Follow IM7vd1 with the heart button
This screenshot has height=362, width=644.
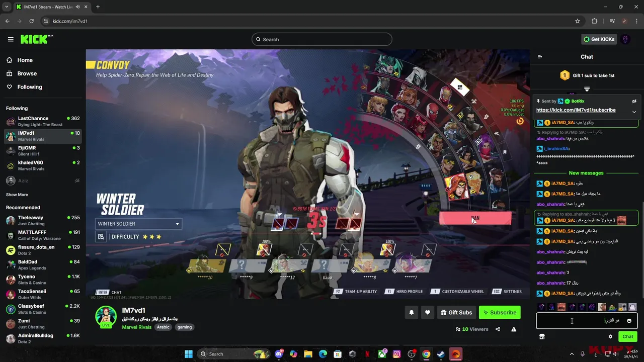(428, 312)
